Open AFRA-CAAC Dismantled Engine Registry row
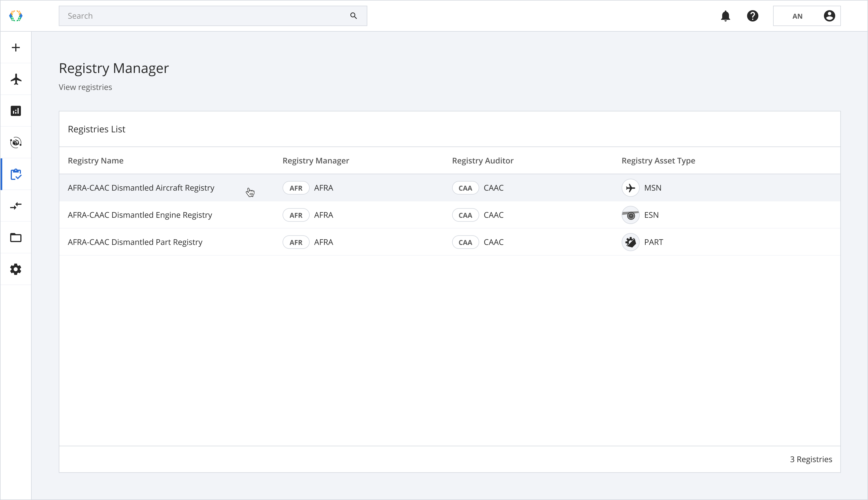The width and height of the screenshot is (868, 500). [x=140, y=215]
